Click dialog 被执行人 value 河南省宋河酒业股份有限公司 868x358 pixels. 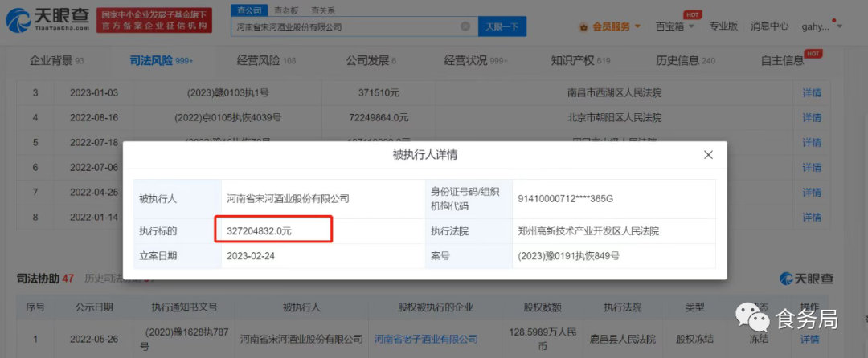click(288, 199)
